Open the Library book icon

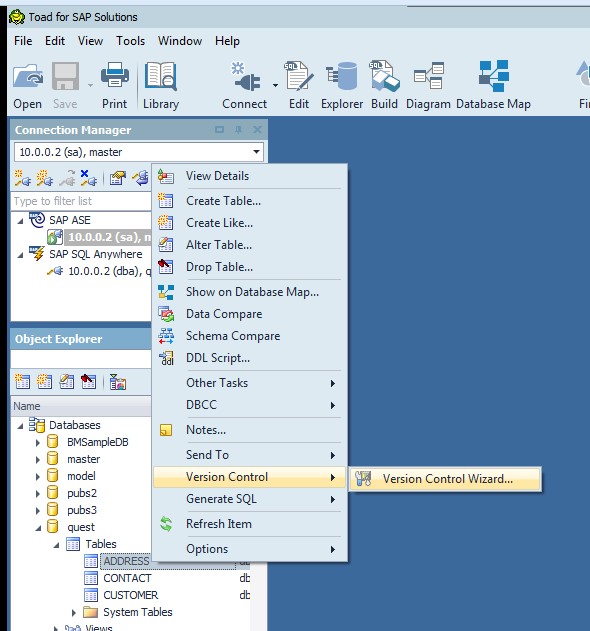coord(161,75)
